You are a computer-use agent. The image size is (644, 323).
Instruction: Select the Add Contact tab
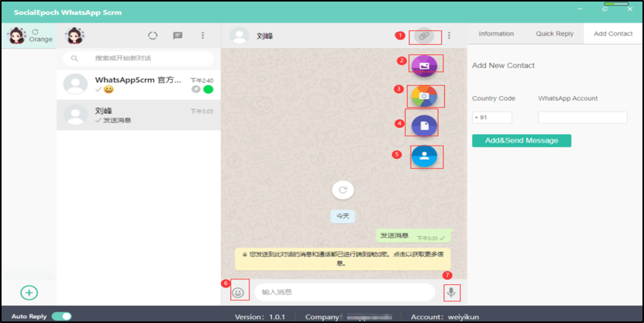(613, 33)
